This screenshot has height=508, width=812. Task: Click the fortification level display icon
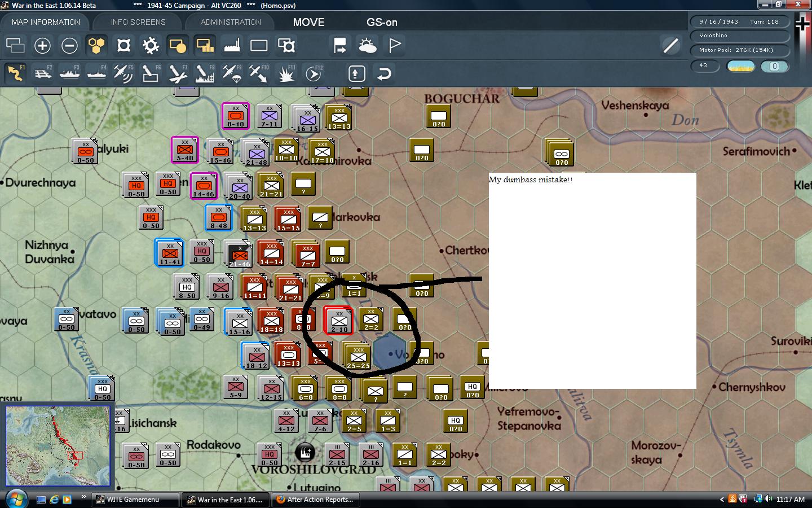pyautogui.click(x=123, y=45)
